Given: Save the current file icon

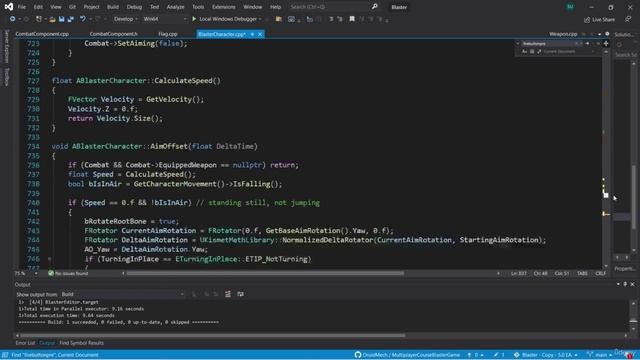Looking at the screenshot, I should coord(61,19).
